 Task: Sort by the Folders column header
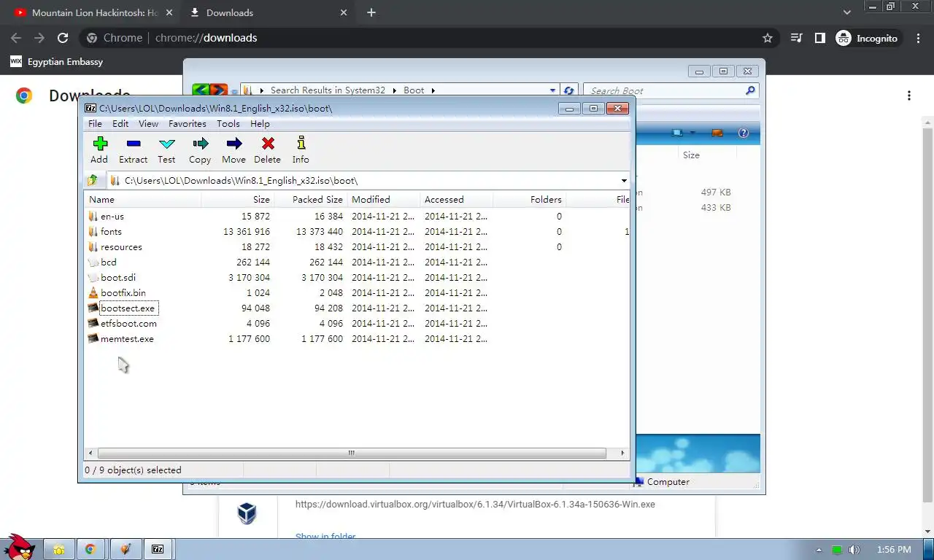click(529, 199)
